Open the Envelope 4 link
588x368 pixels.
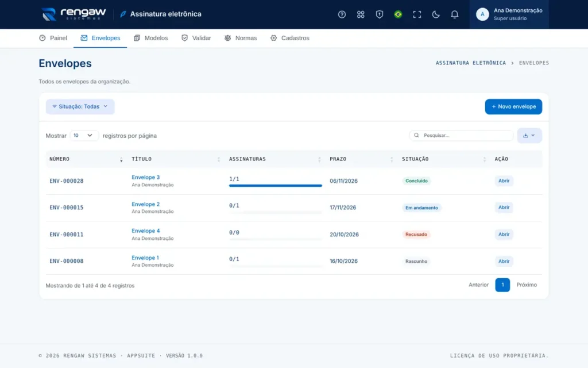(145, 231)
